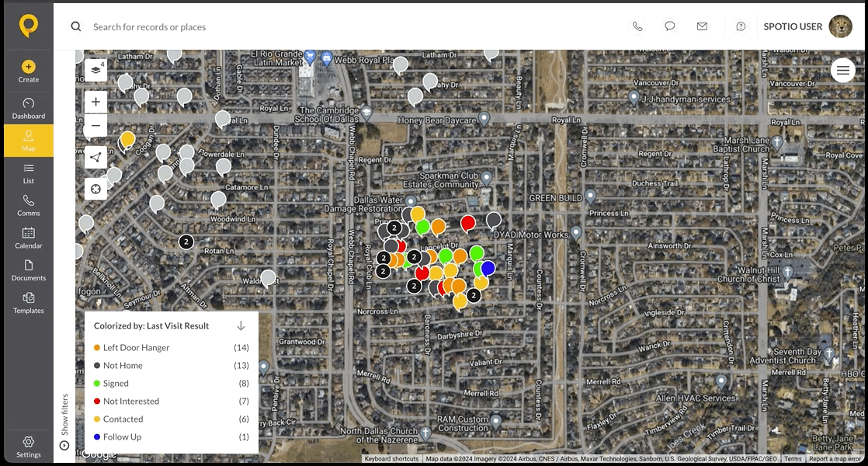Click the SPOTIO logo icon
This screenshot has height=466, width=868.
(28, 26)
